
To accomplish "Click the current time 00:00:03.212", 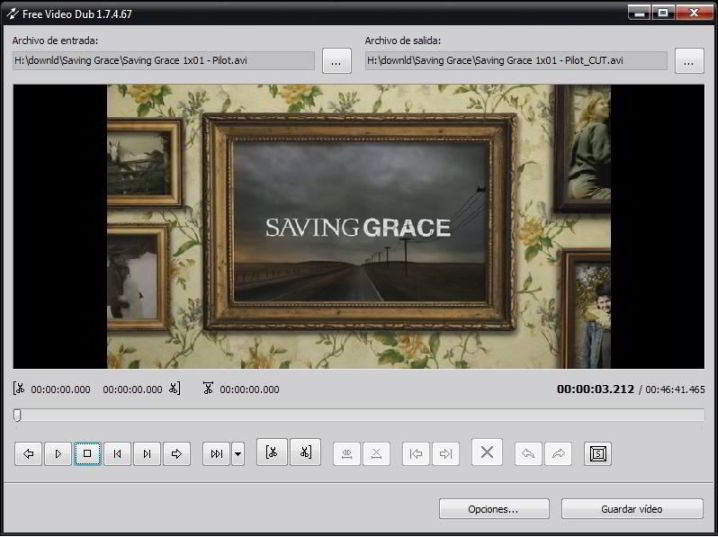I will coord(595,390).
